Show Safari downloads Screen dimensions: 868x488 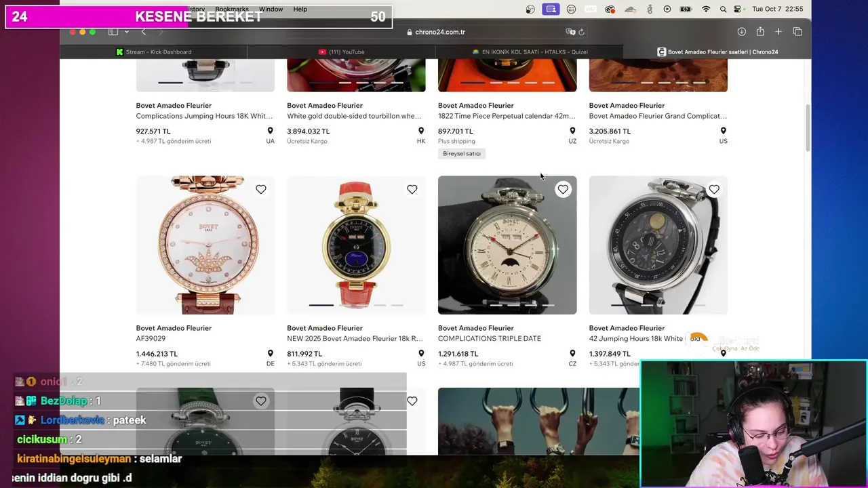[x=742, y=32]
